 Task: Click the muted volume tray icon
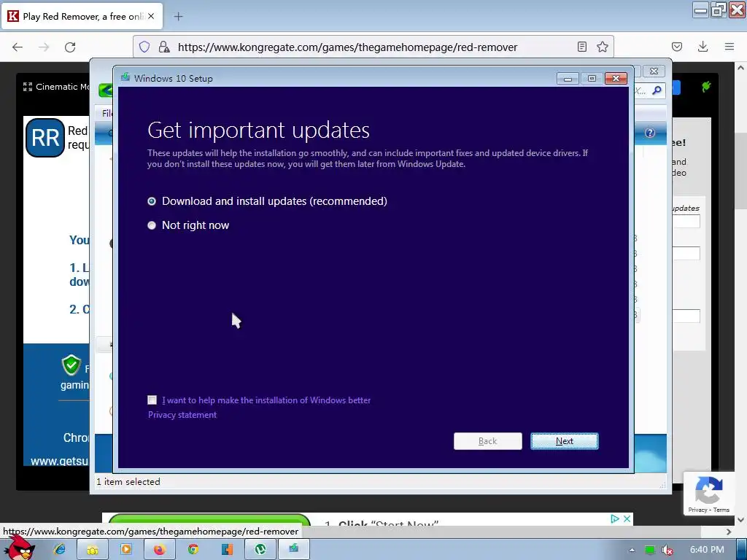tap(667, 550)
